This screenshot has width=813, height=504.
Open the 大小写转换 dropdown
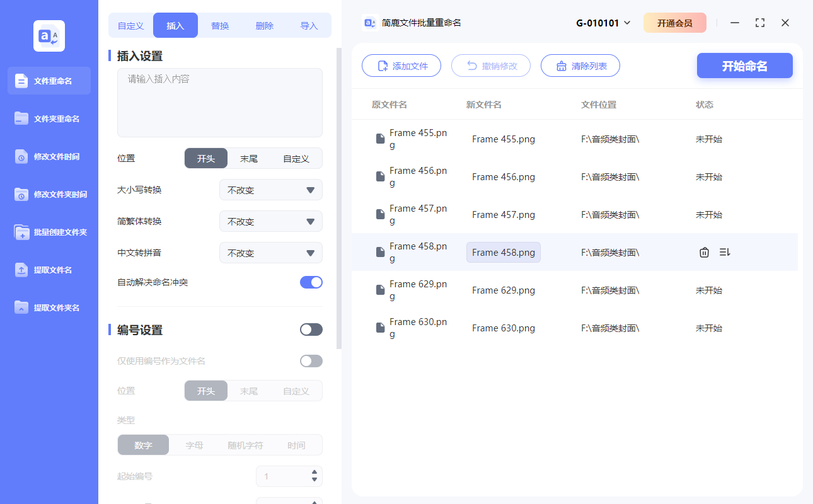[270, 190]
